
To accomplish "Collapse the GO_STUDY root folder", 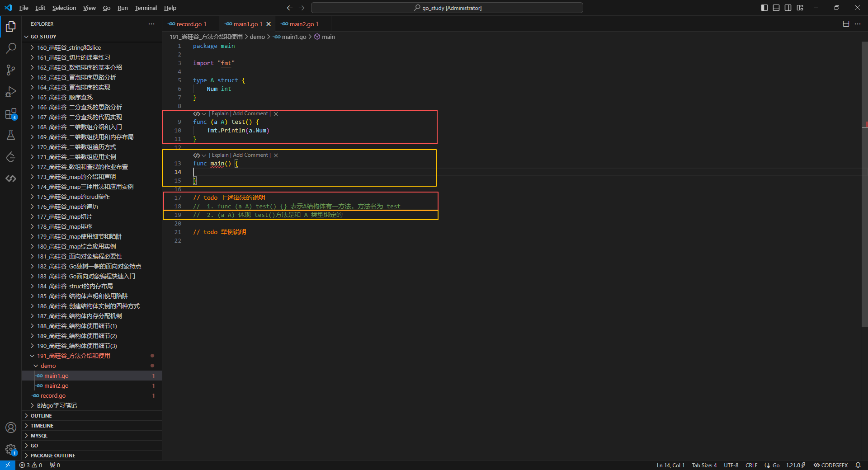I will tap(92, 37).
